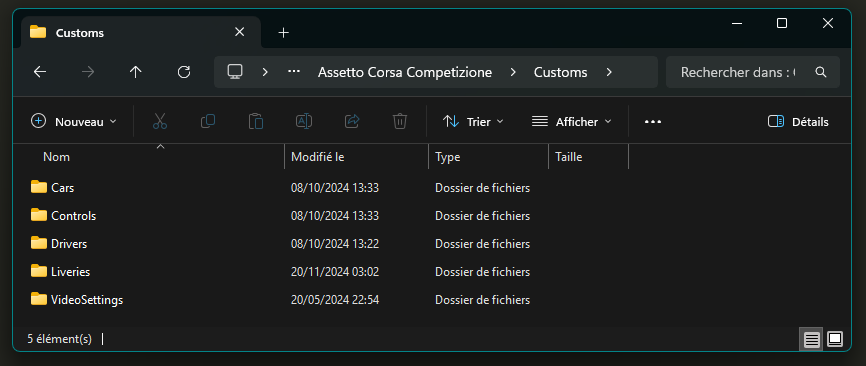866x366 pixels.
Task: Open the Afficher view options
Action: pyautogui.click(x=572, y=121)
